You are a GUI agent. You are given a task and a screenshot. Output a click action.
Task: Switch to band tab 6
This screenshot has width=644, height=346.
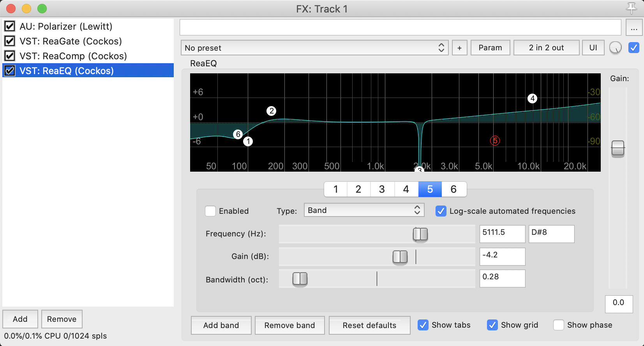point(453,189)
